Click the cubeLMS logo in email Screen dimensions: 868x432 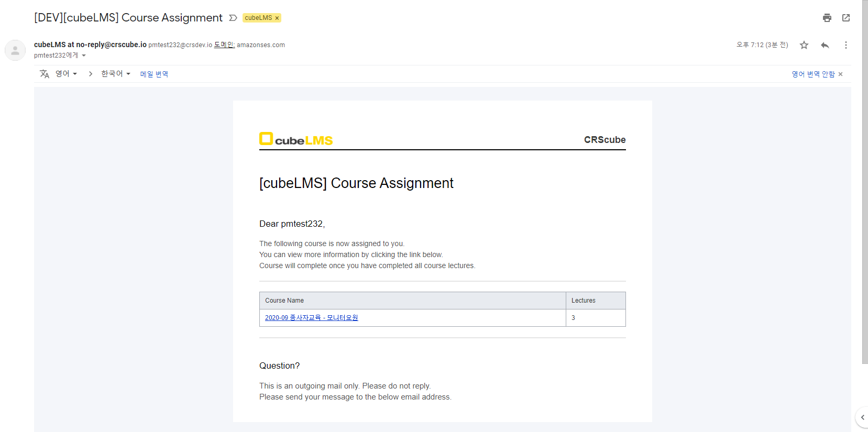(x=296, y=139)
